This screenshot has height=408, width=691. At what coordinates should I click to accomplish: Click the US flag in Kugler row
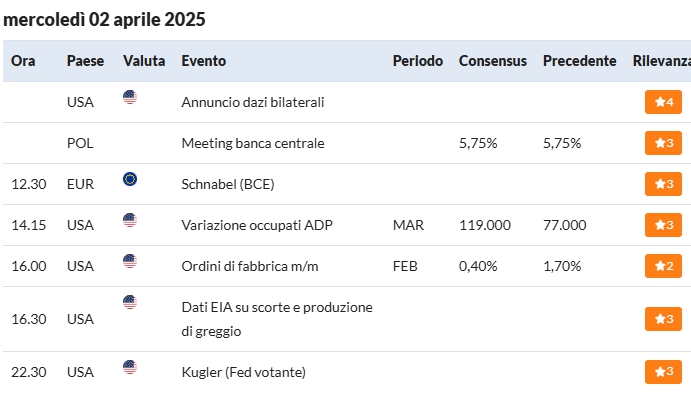coord(130,367)
